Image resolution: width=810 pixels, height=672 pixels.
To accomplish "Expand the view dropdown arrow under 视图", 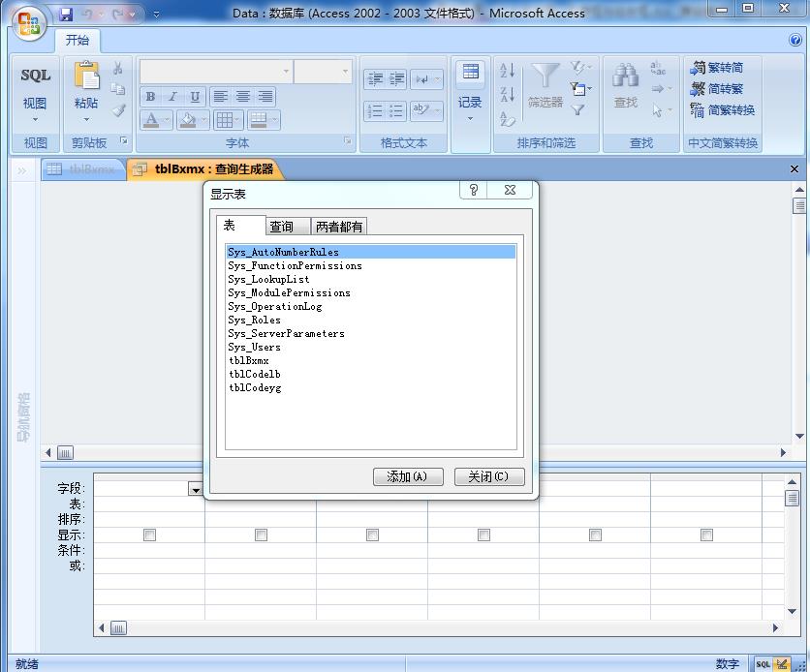I will pos(35,120).
